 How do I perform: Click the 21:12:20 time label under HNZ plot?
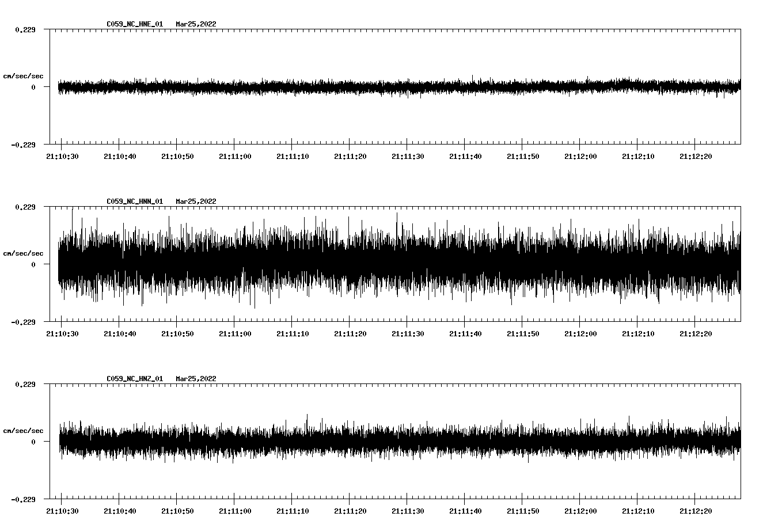pyautogui.click(x=696, y=511)
